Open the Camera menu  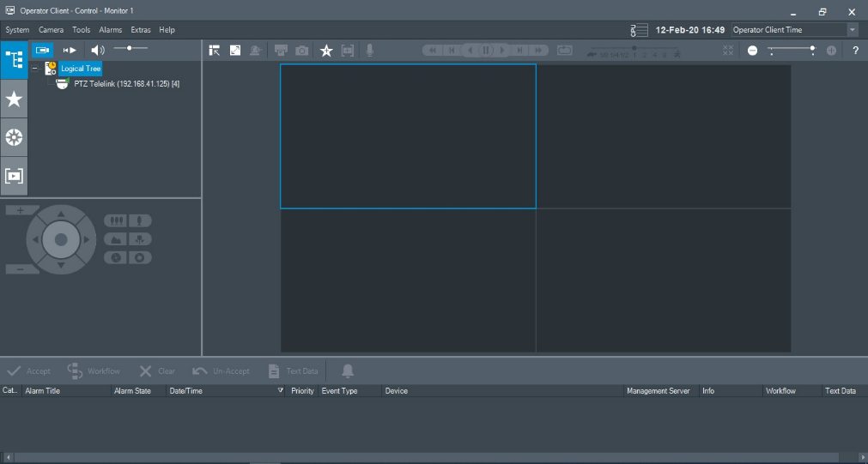tap(51, 30)
